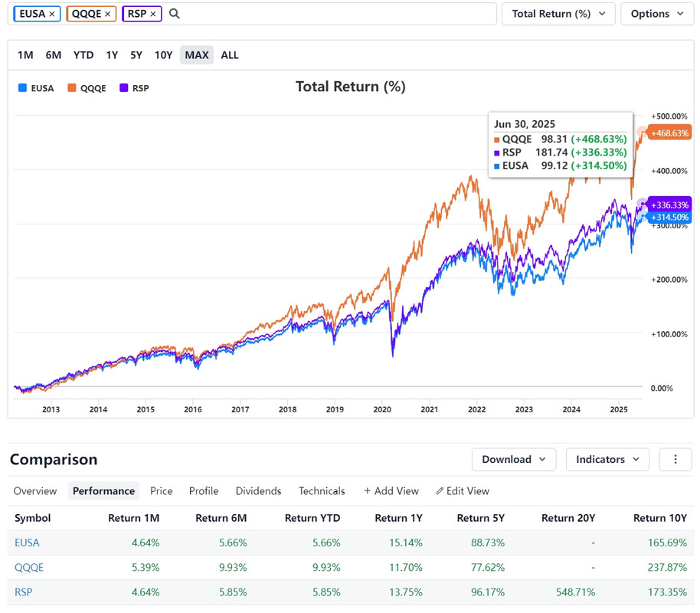Viewport: 700px width, 613px height.
Task: Toggle RSP series via purple legend square
Action: tap(123, 88)
